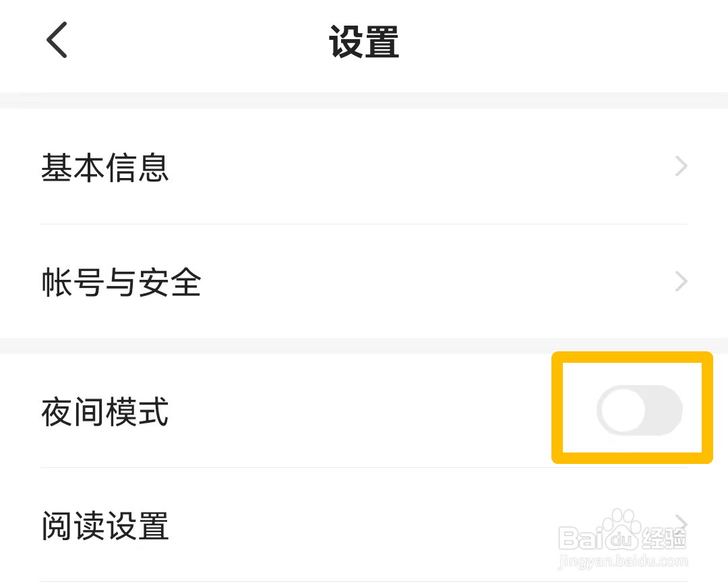Click the 设置 page title
728x586 pixels.
[364, 42]
